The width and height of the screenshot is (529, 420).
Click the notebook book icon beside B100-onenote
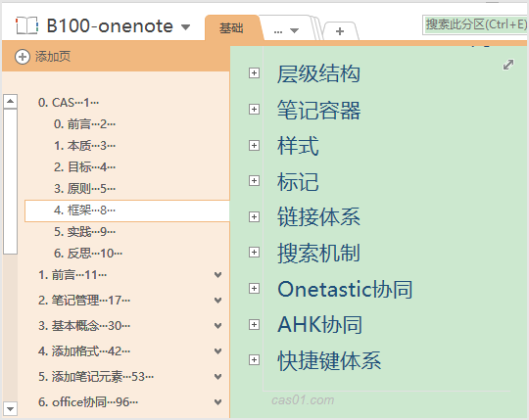point(27,26)
